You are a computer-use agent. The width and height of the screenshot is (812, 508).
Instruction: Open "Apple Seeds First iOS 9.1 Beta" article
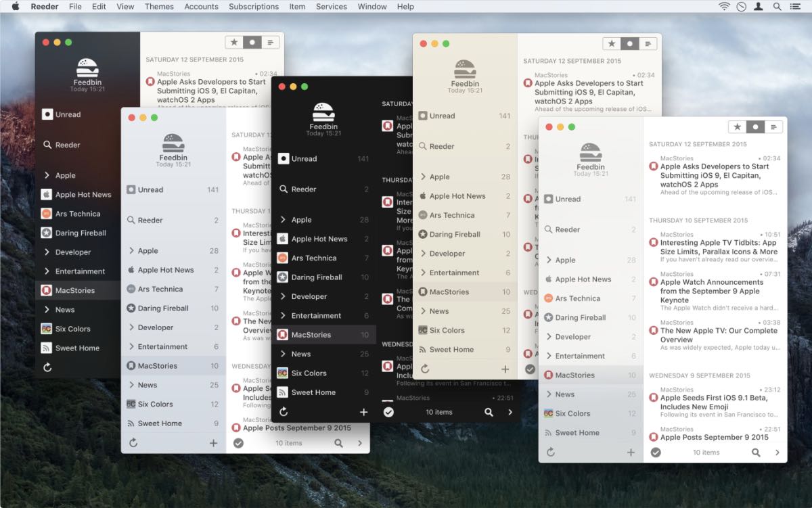pos(714,402)
